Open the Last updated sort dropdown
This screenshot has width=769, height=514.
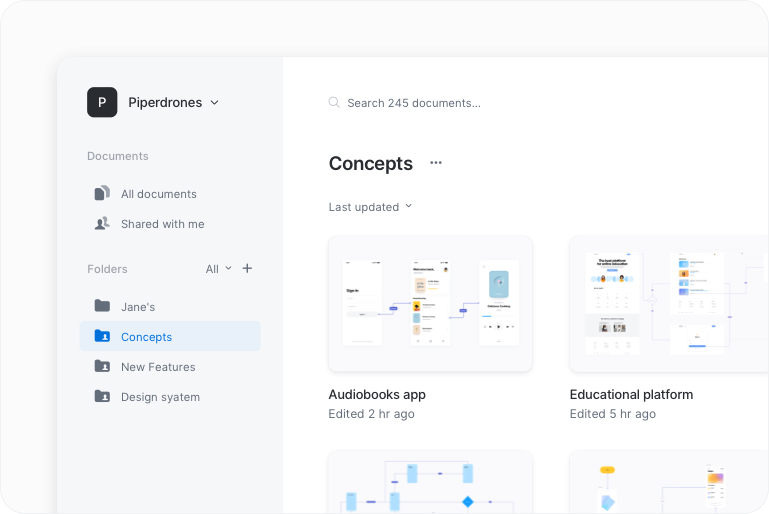click(x=370, y=207)
